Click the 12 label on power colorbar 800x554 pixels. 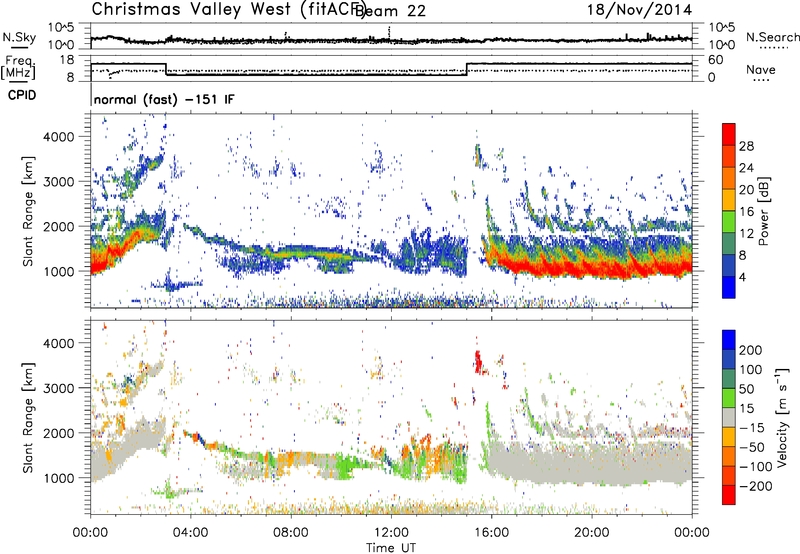[746, 234]
